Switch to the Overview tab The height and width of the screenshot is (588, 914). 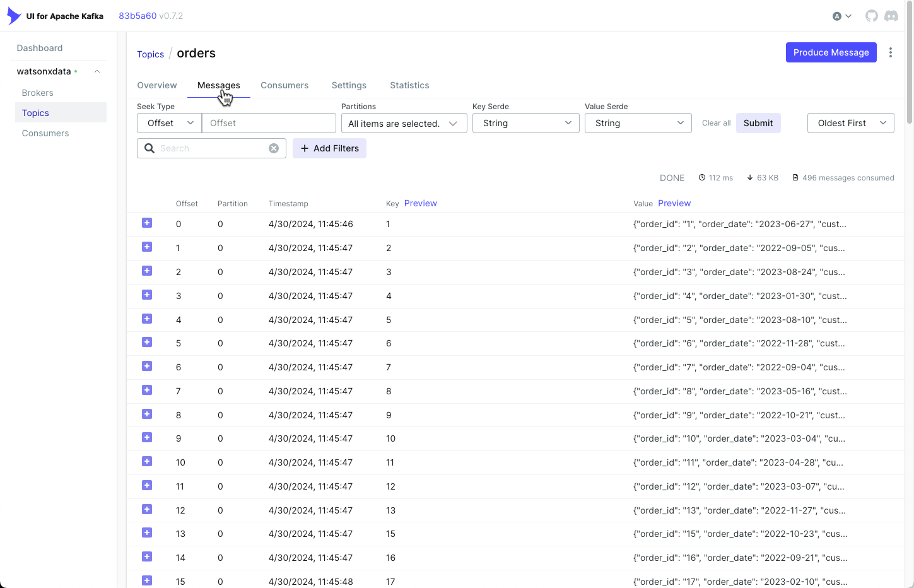[x=157, y=85]
